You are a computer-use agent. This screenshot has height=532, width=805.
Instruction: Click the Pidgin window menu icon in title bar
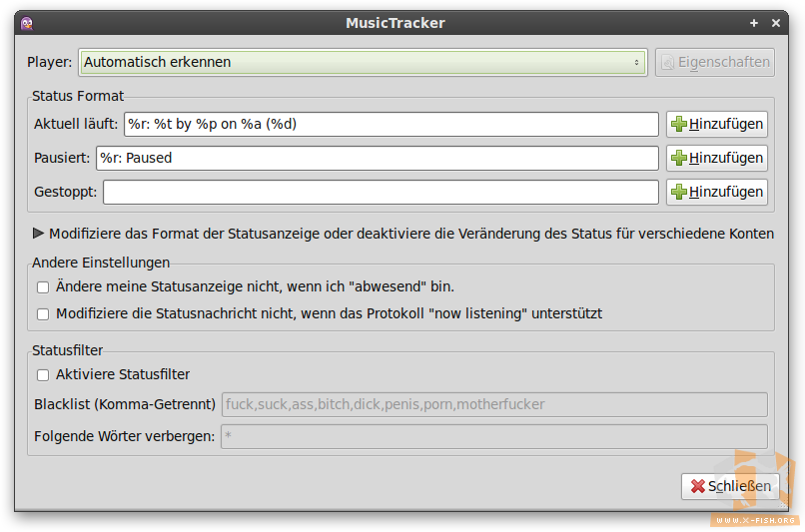click(x=27, y=23)
